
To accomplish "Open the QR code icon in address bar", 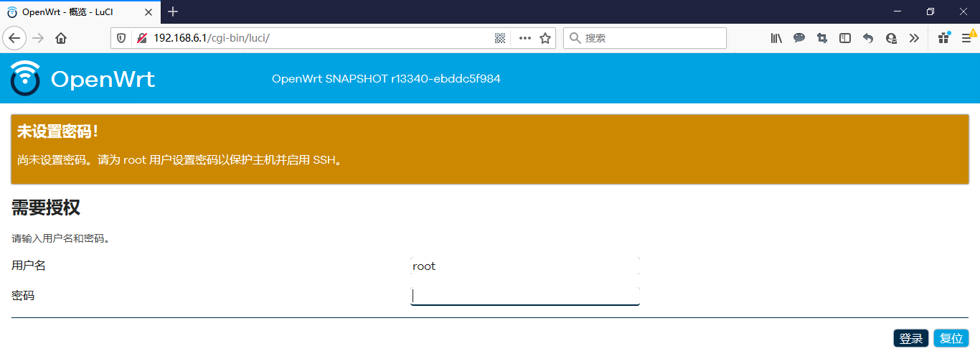I will [x=500, y=38].
